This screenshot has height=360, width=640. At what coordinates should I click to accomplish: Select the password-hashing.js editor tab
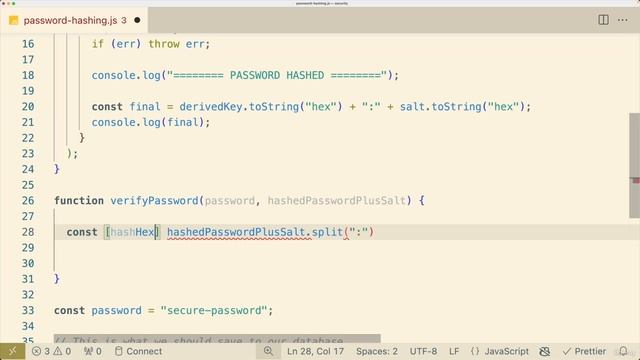(74, 20)
